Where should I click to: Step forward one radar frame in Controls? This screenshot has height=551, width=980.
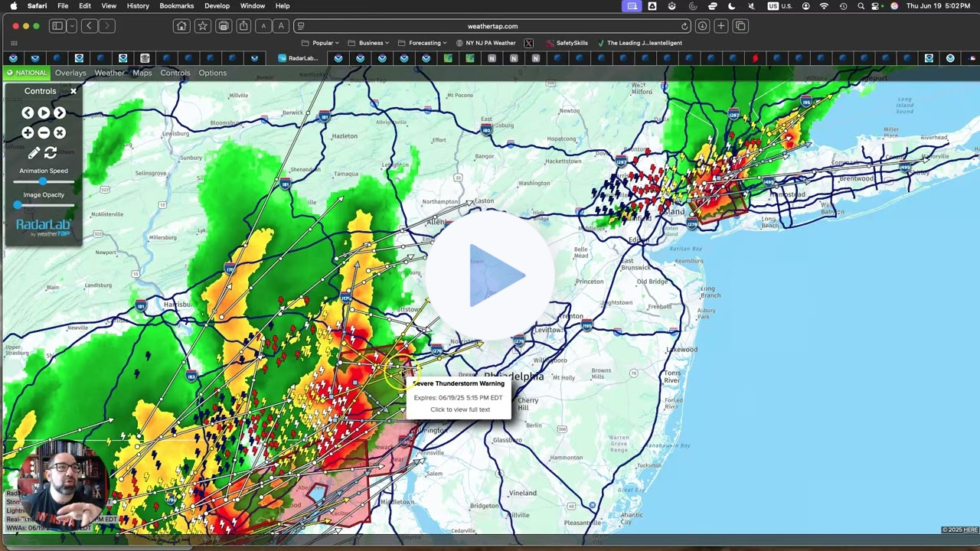point(59,112)
